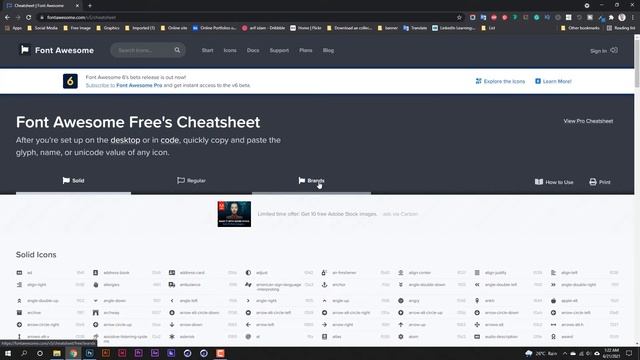Click the adjust half-circle icon
The height and width of the screenshot is (360, 640).
[248, 273]
